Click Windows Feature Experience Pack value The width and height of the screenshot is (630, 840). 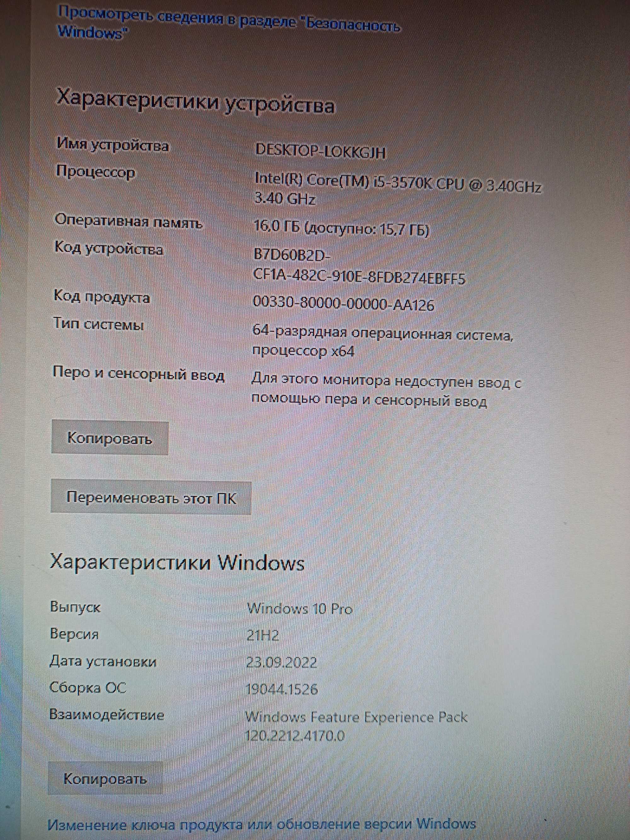point(356,726)
